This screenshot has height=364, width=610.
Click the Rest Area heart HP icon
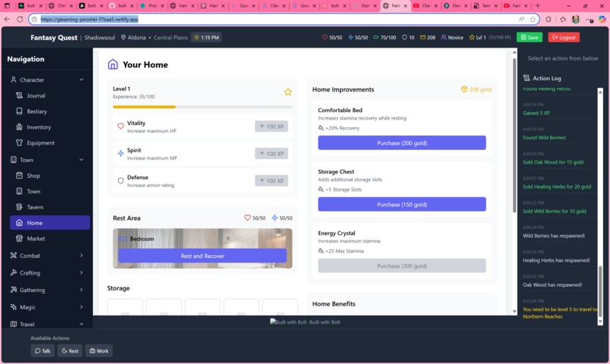(247, 218)
